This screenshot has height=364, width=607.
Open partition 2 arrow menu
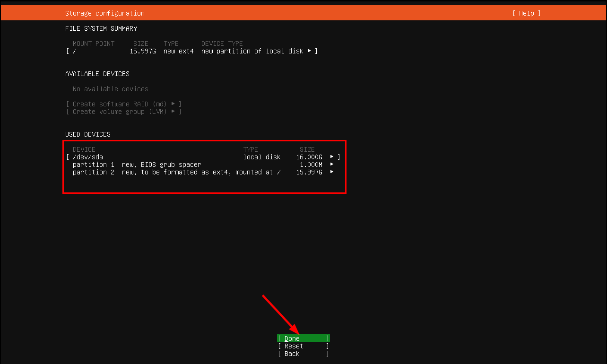[332, 172]
